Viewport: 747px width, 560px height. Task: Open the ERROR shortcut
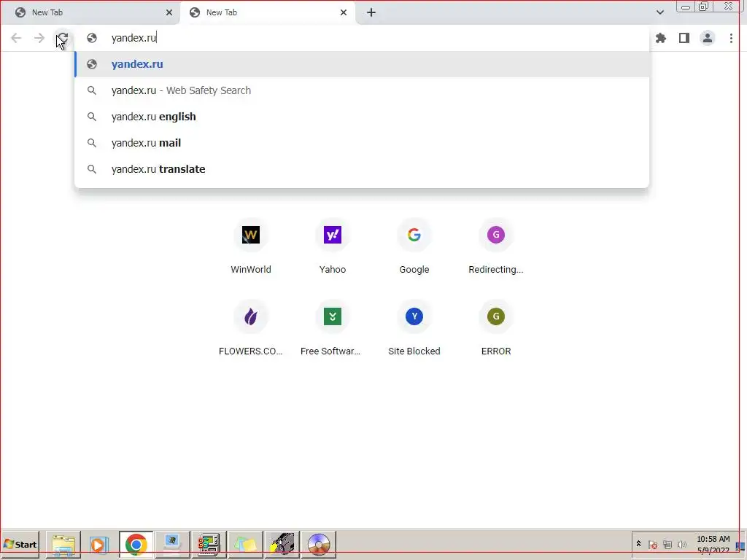coord(496,329)
